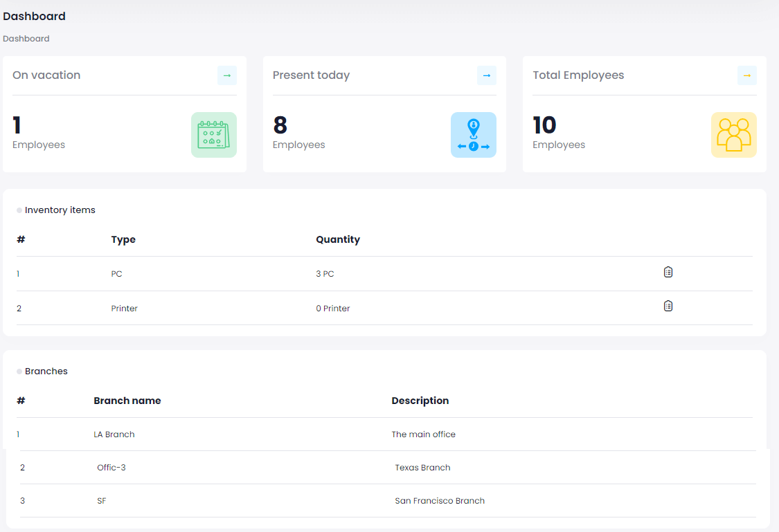Screen dimensions: 779x532
Task: Click the Dashboard breadcrumb link
Action: (x=26, y=39)
